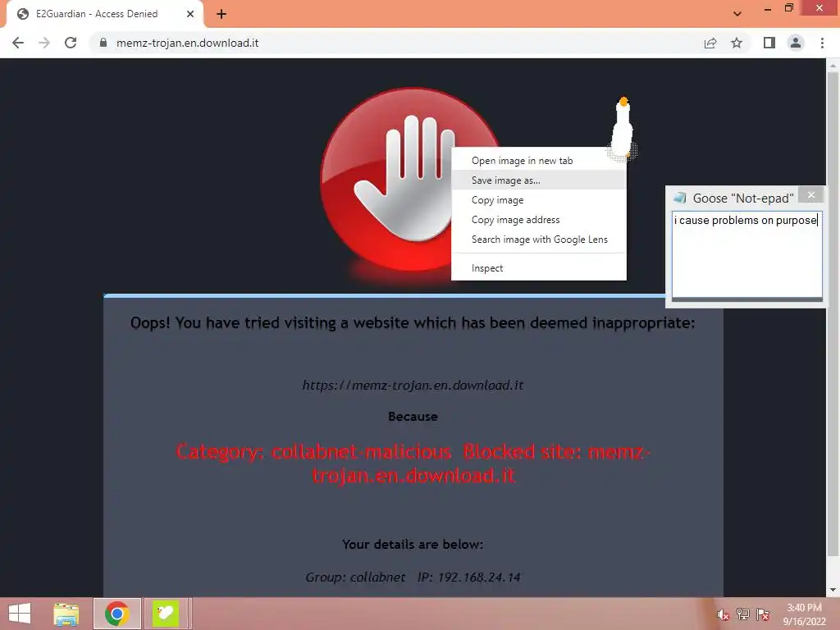840x630 pixels.
Task: Choose Open image in new tab
Action: (538, 161)
